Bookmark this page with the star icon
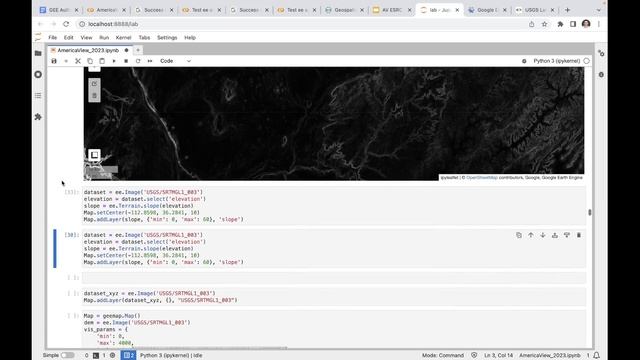The width and height of the screenshot is (640, 360). tap(544, 24)
